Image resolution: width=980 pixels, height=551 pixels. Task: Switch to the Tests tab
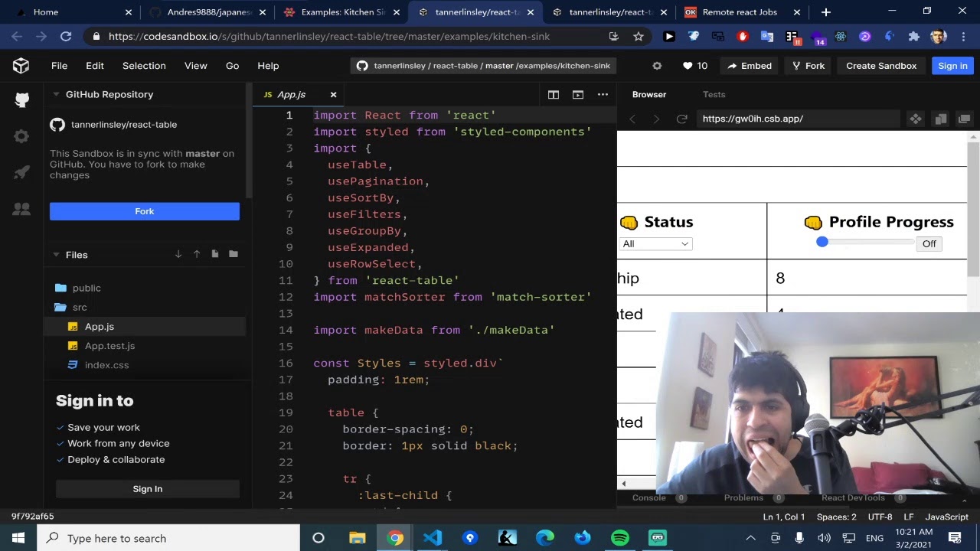coord(714,94)
